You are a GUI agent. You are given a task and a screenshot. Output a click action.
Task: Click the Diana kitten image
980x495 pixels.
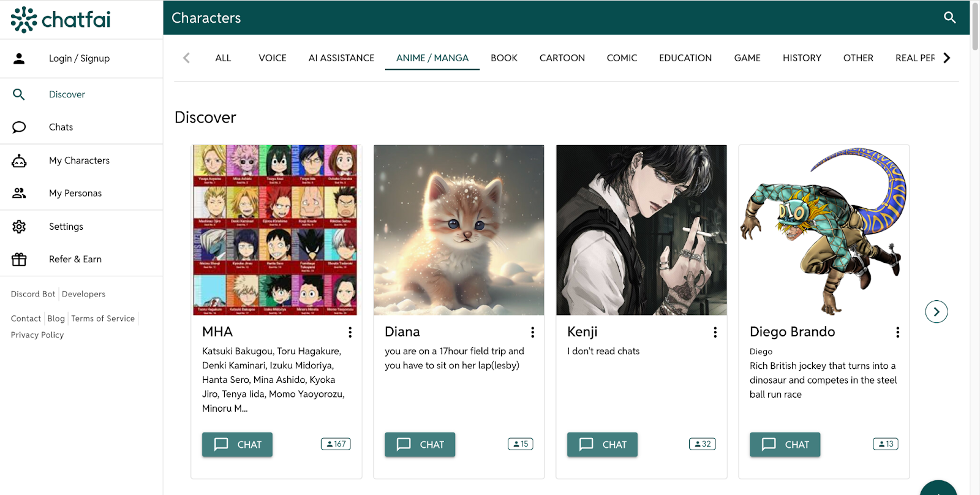[459, 230]
